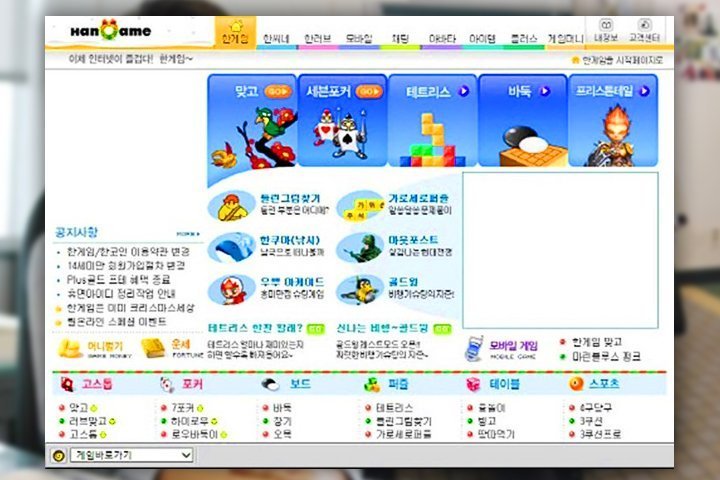Image resolution: width=720 pixels, height=480 pixels.
Task: Switch to the 모바일 tab
Action: pyautogui.click(x=359, y=39)
